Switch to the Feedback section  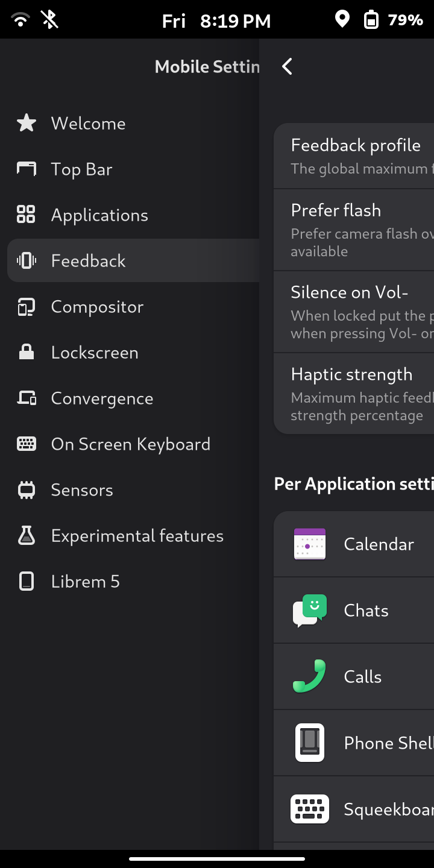(x=88, y=261)
